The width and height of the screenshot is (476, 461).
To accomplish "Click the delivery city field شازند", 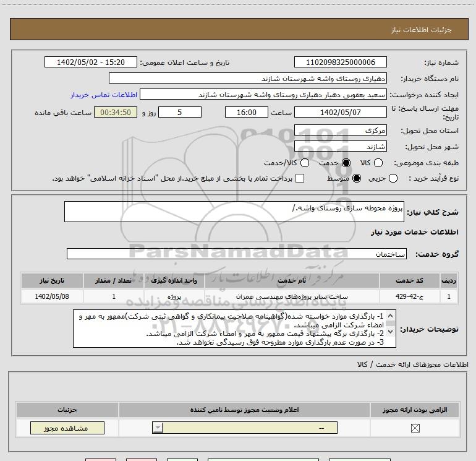I will [x=340, y=147].
